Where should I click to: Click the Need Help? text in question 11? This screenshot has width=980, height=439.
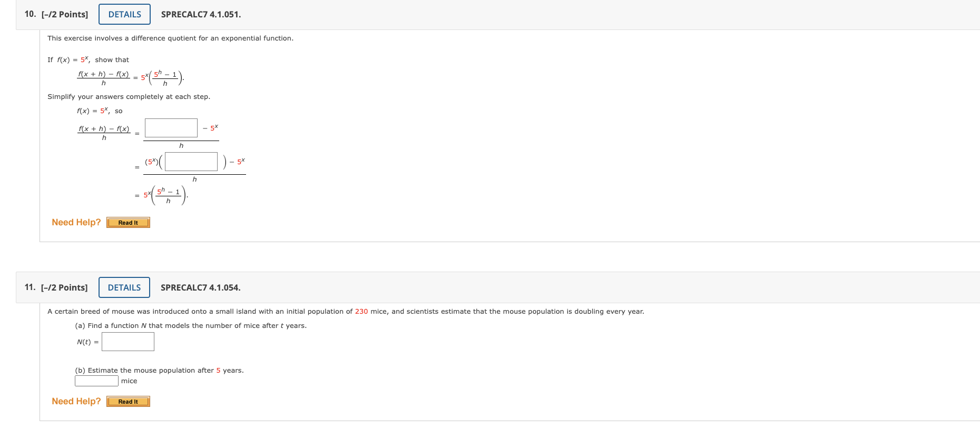pyautogui.click(x=76, y=401)
